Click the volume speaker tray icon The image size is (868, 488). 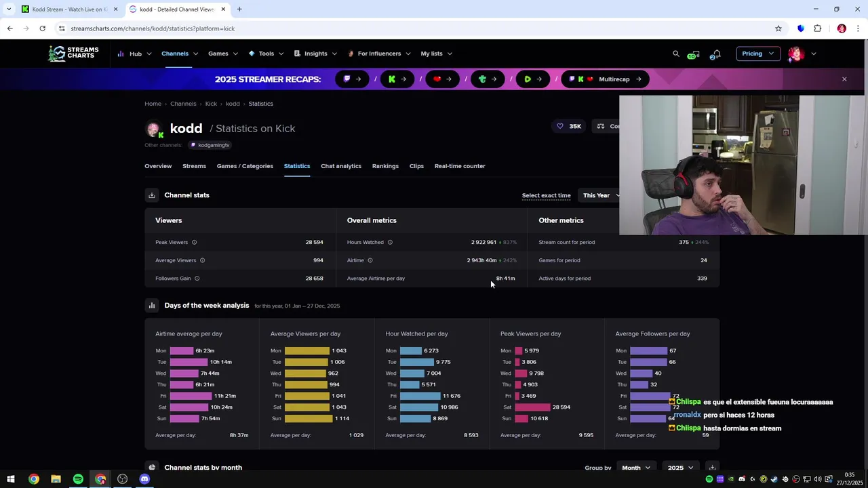point(817,479)
